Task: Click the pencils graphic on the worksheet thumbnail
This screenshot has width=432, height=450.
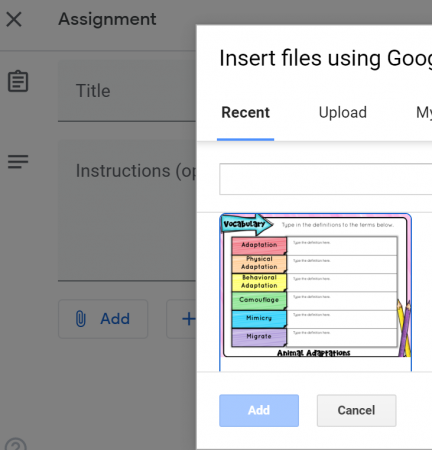Action: (x=404, y=328)
